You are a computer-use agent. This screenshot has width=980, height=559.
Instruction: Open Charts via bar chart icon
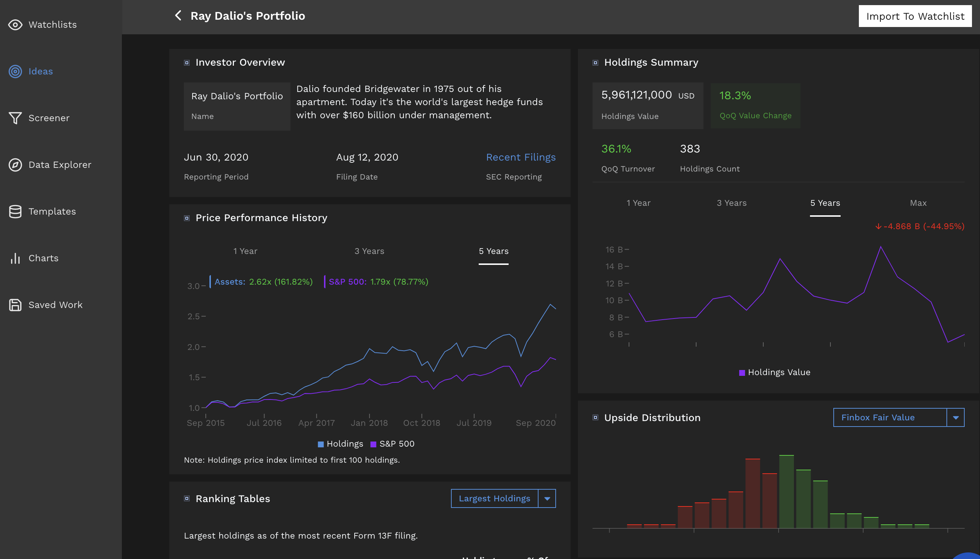[15, 258]
